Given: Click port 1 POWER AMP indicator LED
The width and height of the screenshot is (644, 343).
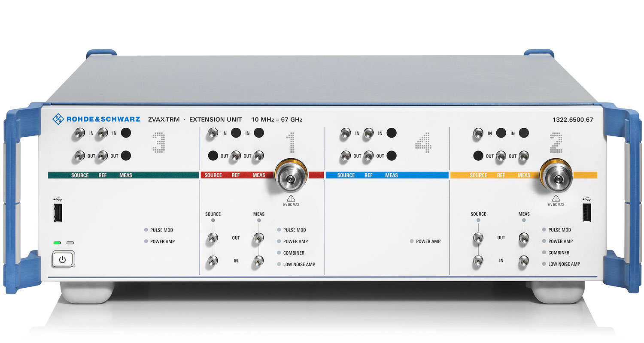Looking at the screenshot, I should pyautogui.click(x=279, y=241).
